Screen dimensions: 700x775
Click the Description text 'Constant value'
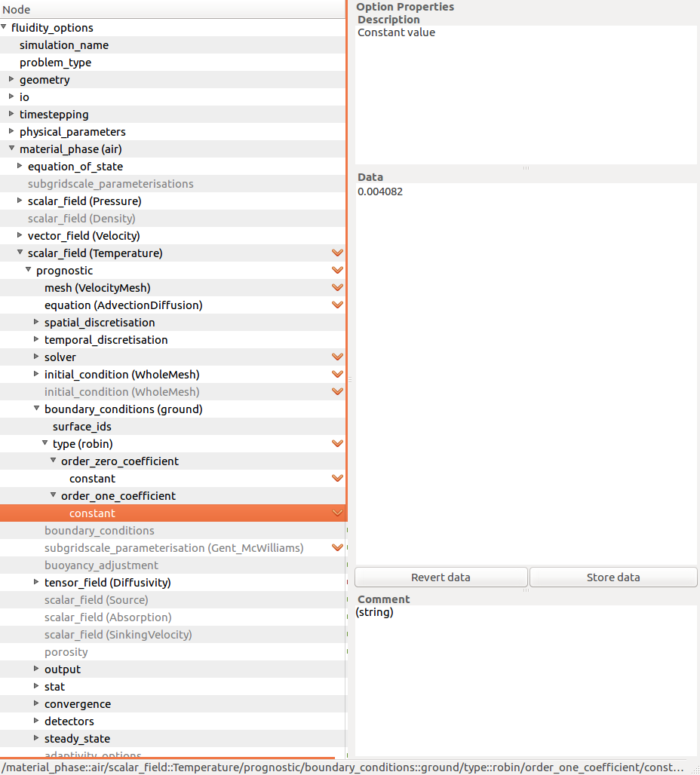pos(396,32)
